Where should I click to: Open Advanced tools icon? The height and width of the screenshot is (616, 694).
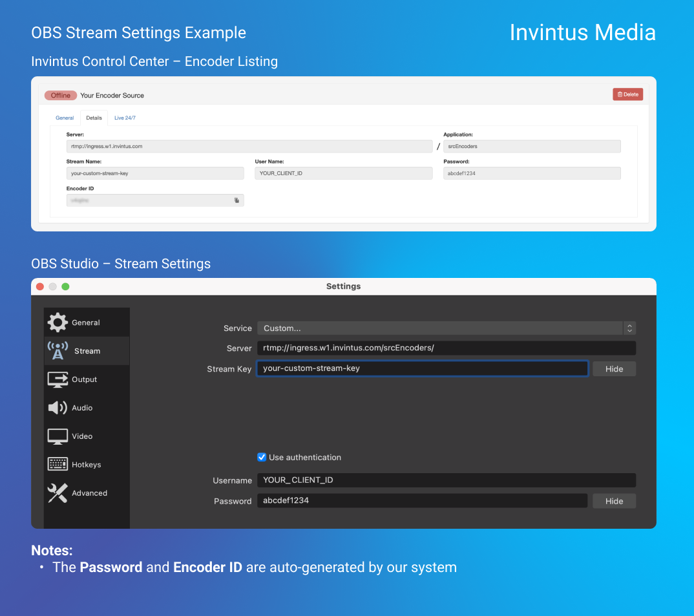(x=58, y=493)
